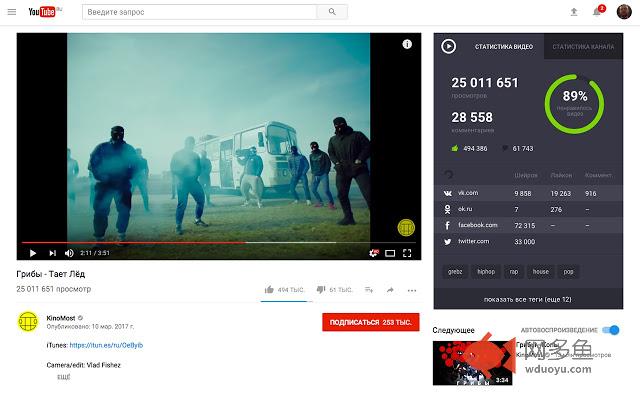The image size is (640, 400).
Task: Select the rap tag
Action: click(514, 271)
